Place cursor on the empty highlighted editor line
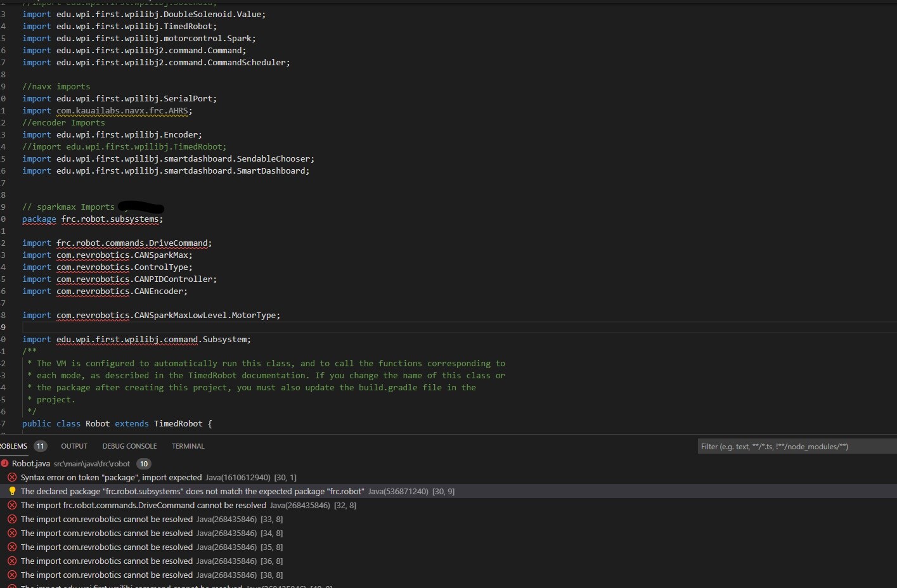The height and width of the screenshot is (588, 897). (x=460, y=327)
